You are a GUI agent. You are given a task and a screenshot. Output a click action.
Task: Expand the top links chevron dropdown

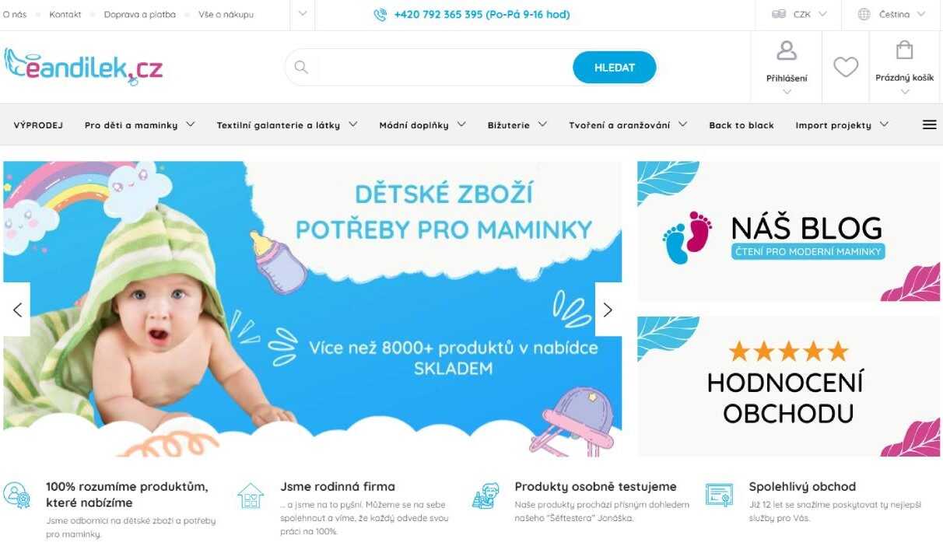point(303,14)
